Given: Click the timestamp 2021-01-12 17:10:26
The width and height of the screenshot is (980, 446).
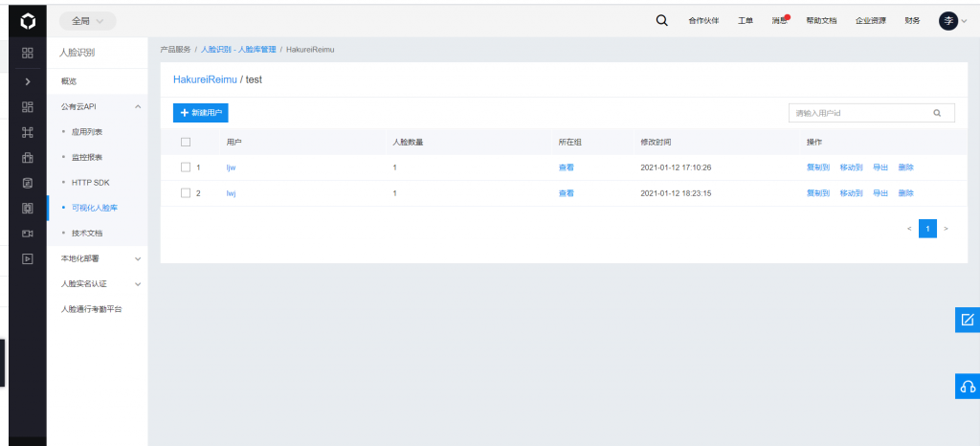Looking at the screenshot, I should coord(677,167).
